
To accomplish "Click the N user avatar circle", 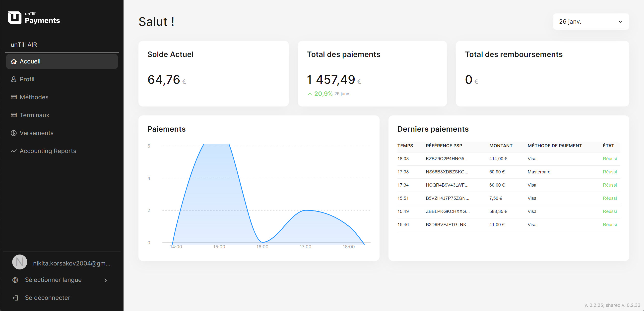I will [20, 262].
